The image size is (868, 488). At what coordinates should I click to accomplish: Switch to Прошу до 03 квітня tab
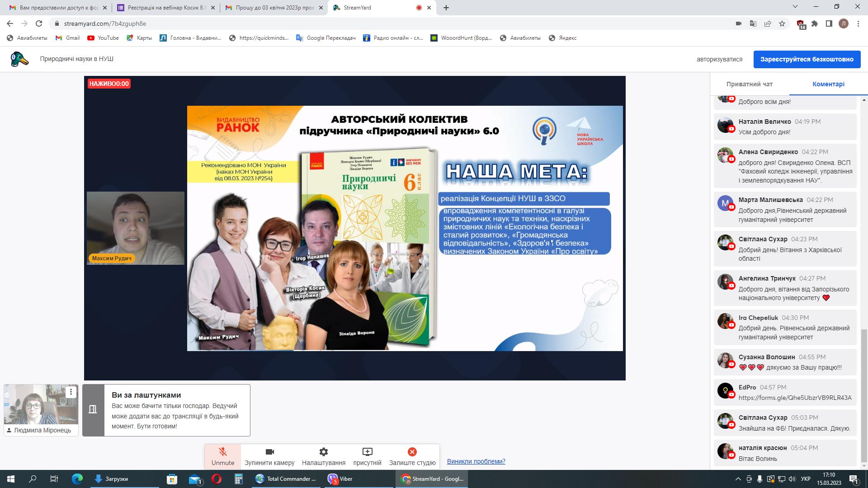pos(274,8)
